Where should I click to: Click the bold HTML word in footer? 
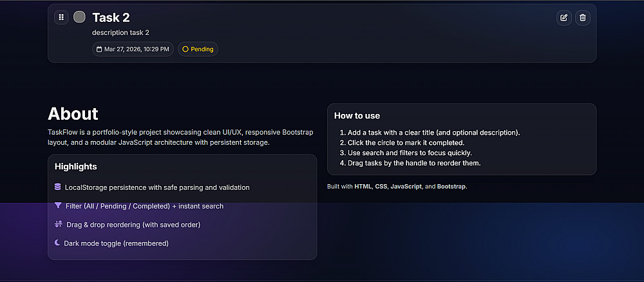click(363, 186)
